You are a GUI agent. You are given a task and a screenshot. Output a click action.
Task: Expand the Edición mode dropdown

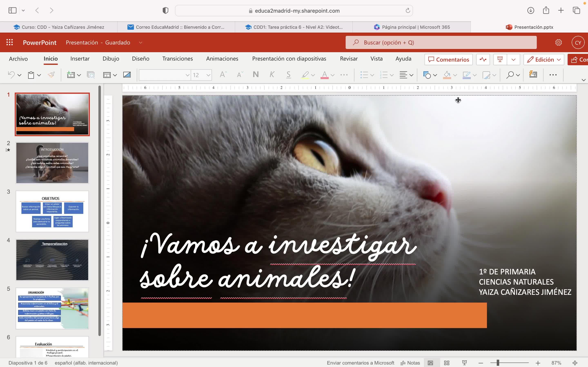[559, 60]
